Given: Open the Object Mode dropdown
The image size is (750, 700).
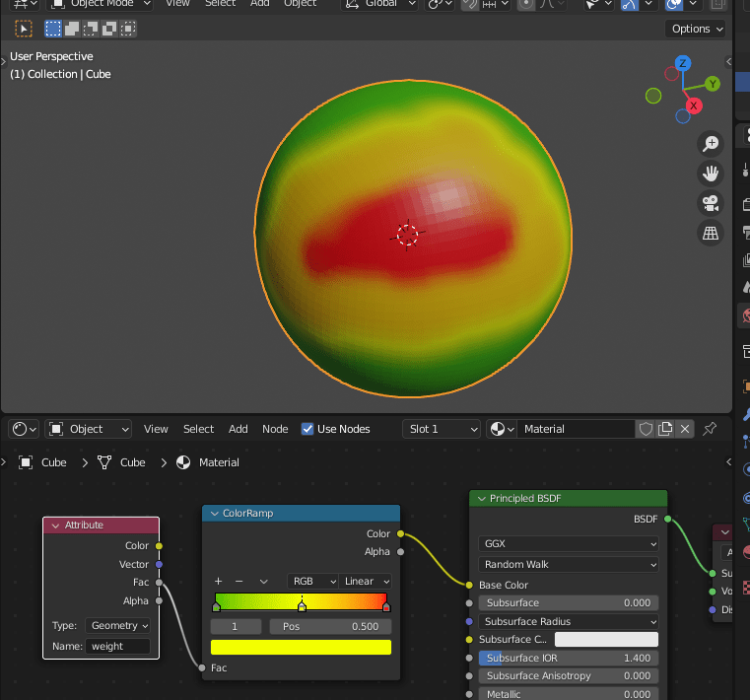Looking at the screenshot, I should click(x=100, y=4).
